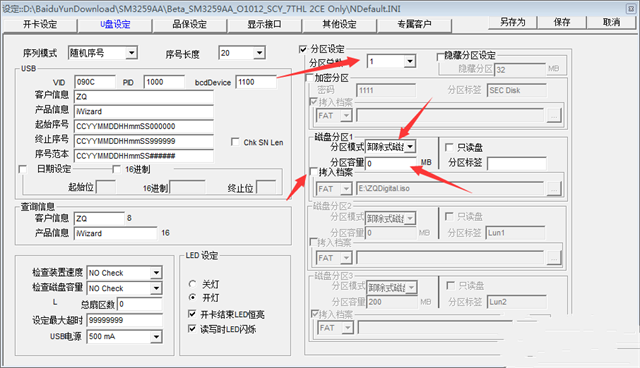
Task: Click the 起始序号 field
Action: pos(144,126)
